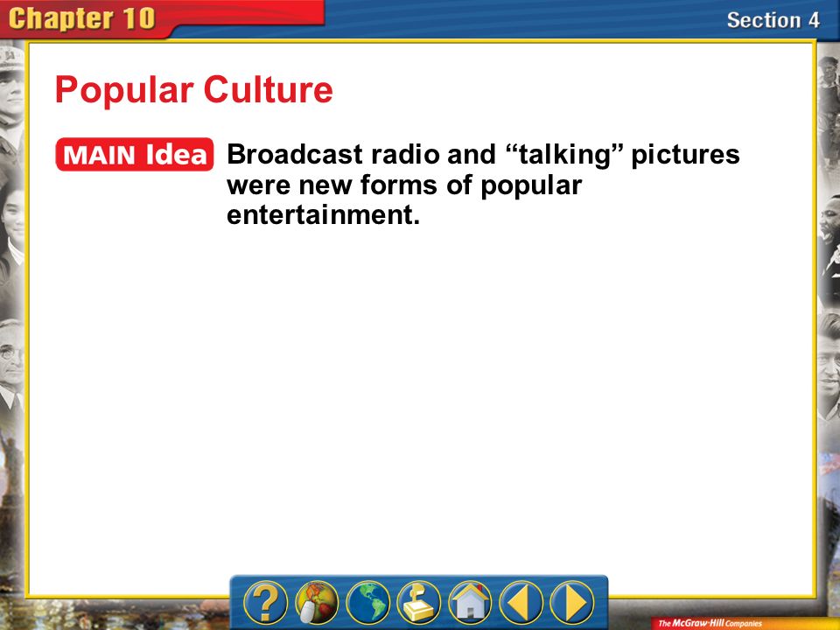This screenshot has height=630, width=840.
Task: Click the text starting "Broadcast radio and"
Action: [x=483, y=185]
